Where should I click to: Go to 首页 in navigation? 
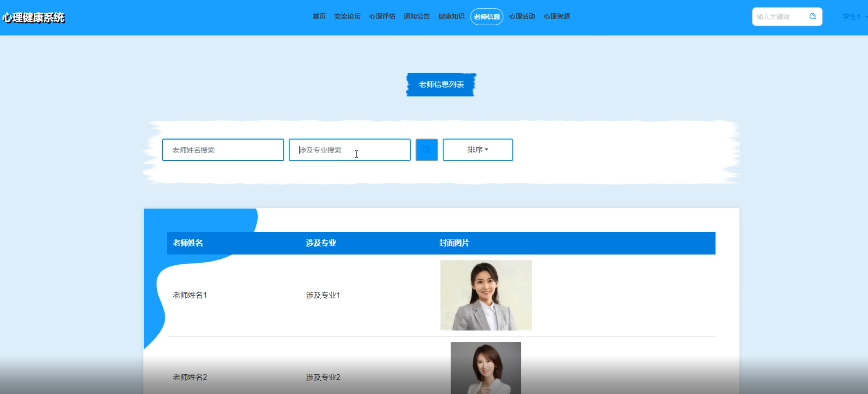click(319, 17)
